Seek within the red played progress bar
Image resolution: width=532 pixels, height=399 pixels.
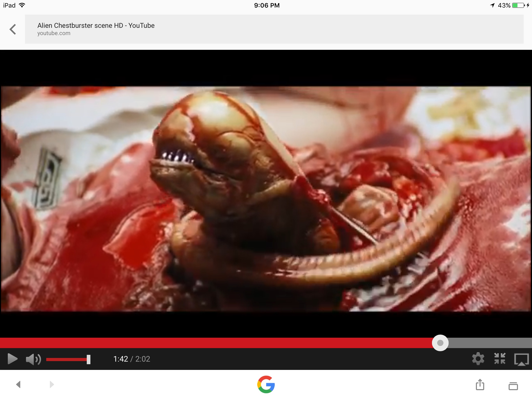point(216,343)
